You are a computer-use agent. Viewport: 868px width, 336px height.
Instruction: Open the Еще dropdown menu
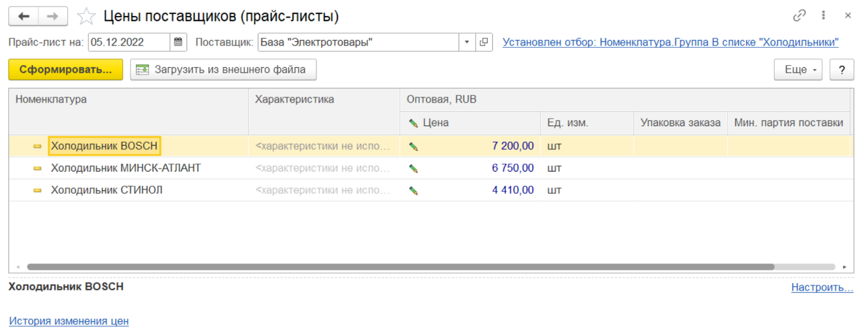pyautogui.click(x=797, y=70)
